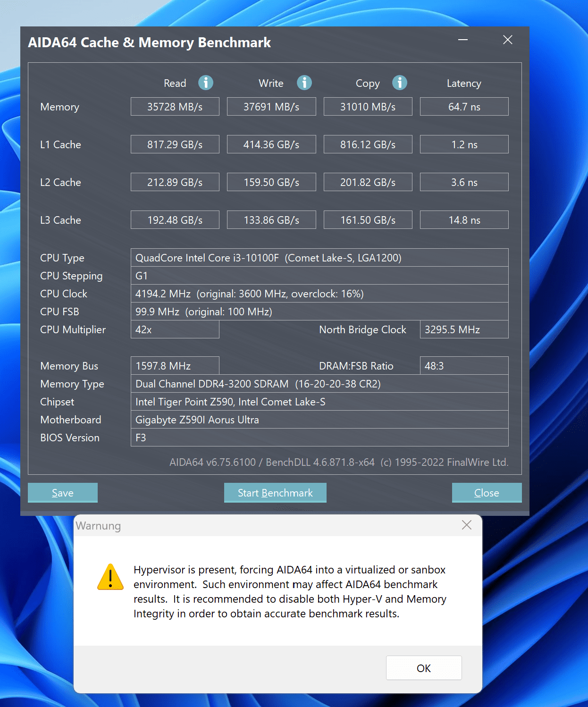Click L2 Cache Latency value 3.6 ns
This screenshot has height=707, width=588.
coord(464,182)
